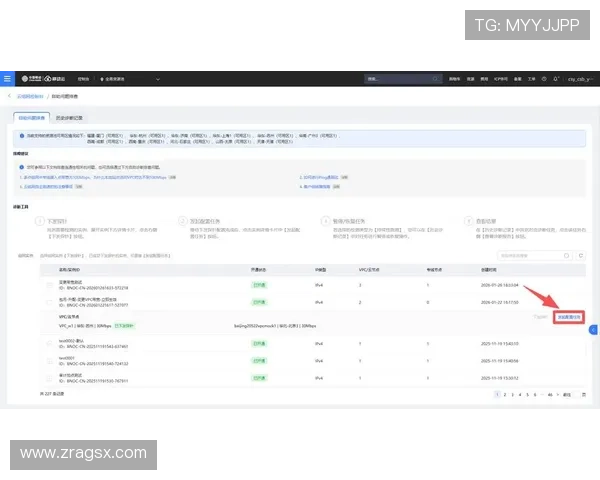The height and width of the screenshot is (480, 600).
Task: Open suggestion link number 1 about 100Mbps
Action: (95, 177)
